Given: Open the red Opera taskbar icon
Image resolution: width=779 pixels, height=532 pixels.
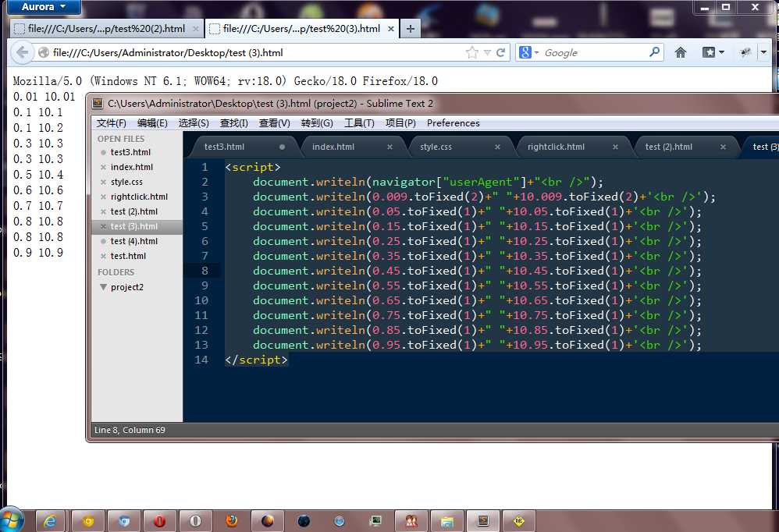Looking at the screenshot, I should tap(159, 521).
